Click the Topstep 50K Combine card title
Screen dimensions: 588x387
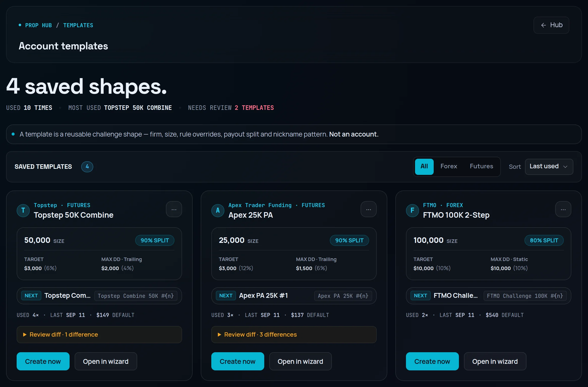[x=74, y=215]
